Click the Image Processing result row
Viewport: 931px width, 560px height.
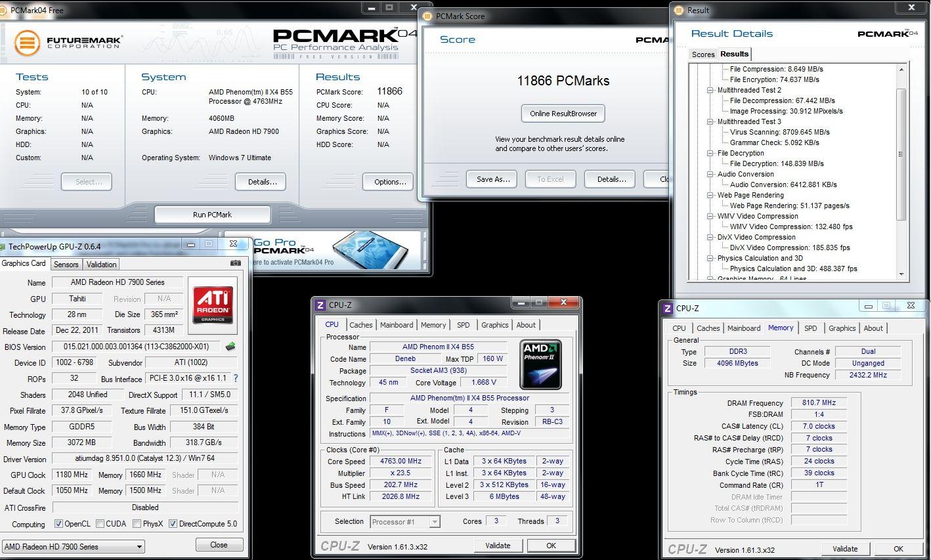tap(786, 111)
